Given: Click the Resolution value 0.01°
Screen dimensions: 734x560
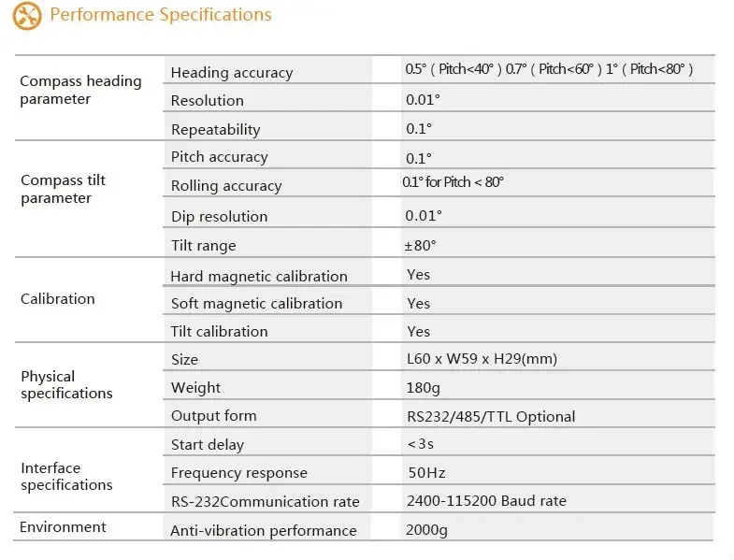Looking at the screenshot, I should point(423,100).
